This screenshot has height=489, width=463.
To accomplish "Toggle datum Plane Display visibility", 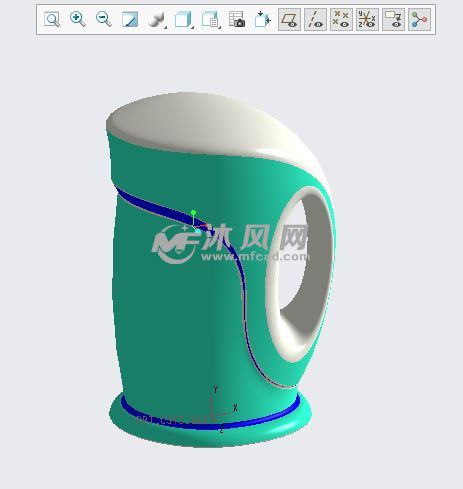I will pos(289,19).
